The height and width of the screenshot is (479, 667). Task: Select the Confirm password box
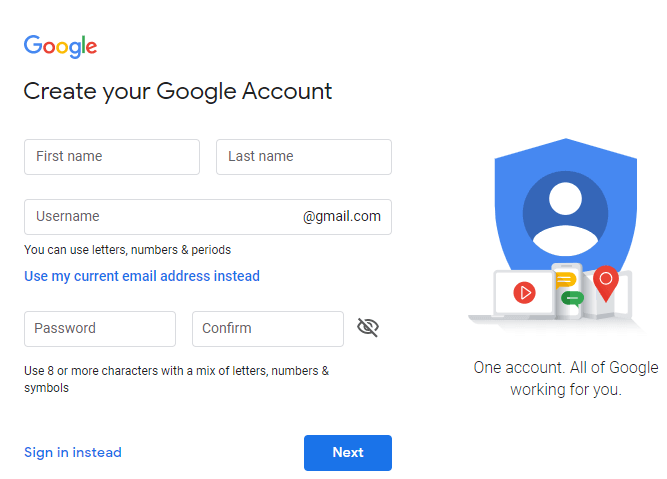(x=268, y=328)
